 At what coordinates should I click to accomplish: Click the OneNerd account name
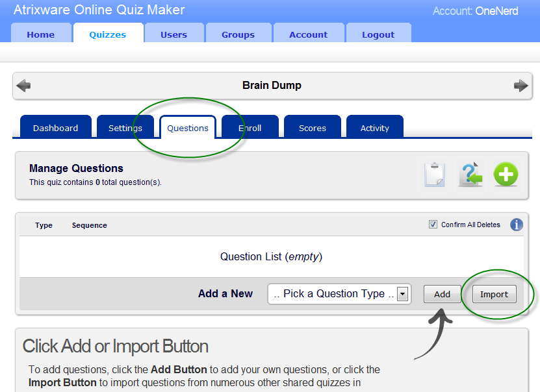click(496, 11)
